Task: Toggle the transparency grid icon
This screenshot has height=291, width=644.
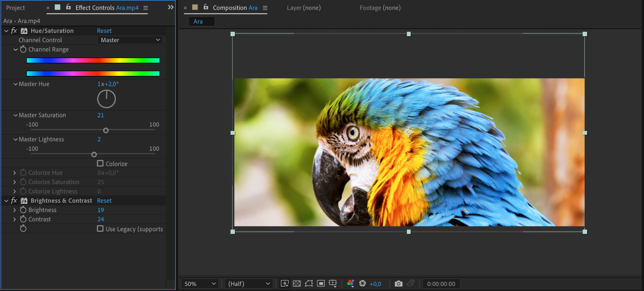Action: (297, 283)
